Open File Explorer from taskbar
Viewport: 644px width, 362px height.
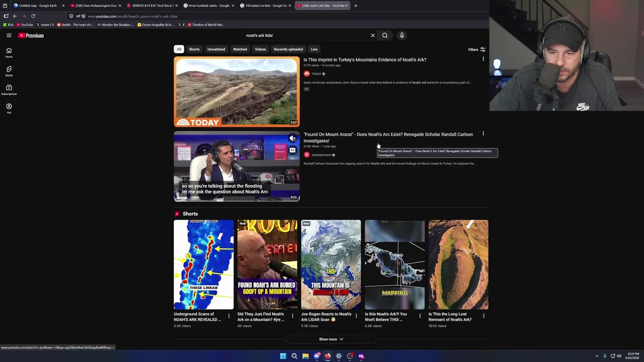(305, 356)
